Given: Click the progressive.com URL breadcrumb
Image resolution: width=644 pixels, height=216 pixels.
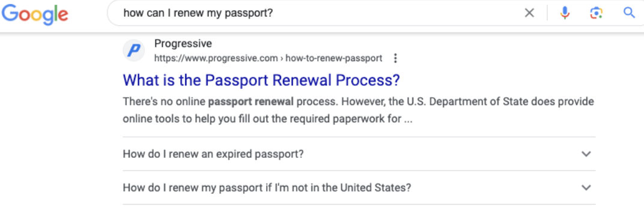Looking at the screenshot, I should [x=216, y=58].
